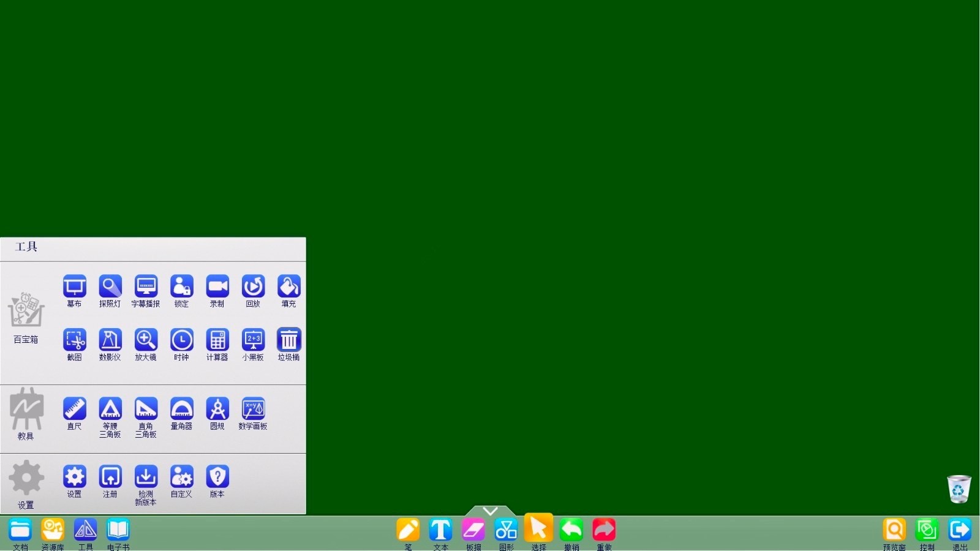Screen dimensions: 980x551
Task: Click the 注册 register icon
Action: point(110,477)
